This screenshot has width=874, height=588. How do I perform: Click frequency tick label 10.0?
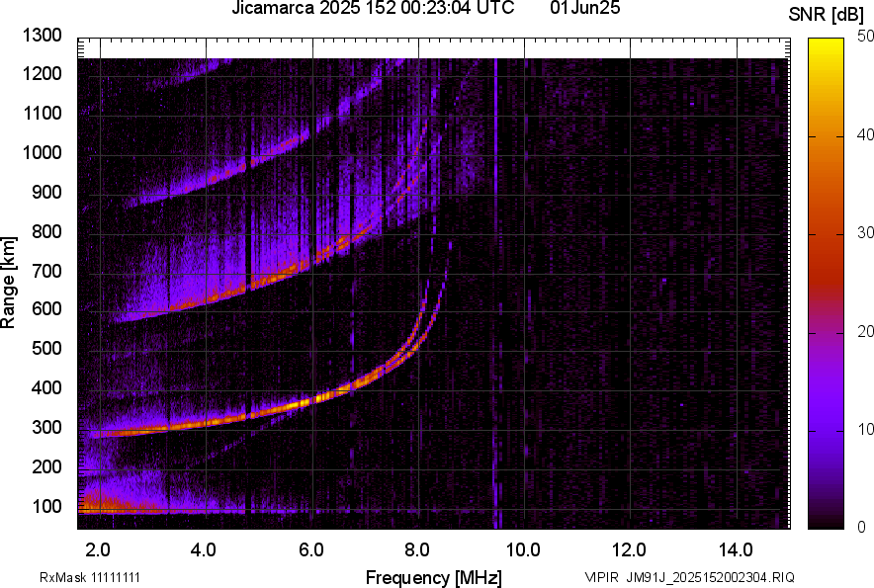(x=523, y=550)
